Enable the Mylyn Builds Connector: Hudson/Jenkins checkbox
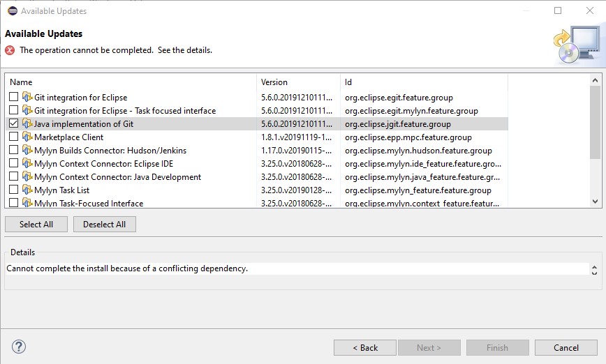Image resolution: width=606 pixels, height=364 pixels. (13, 149)
